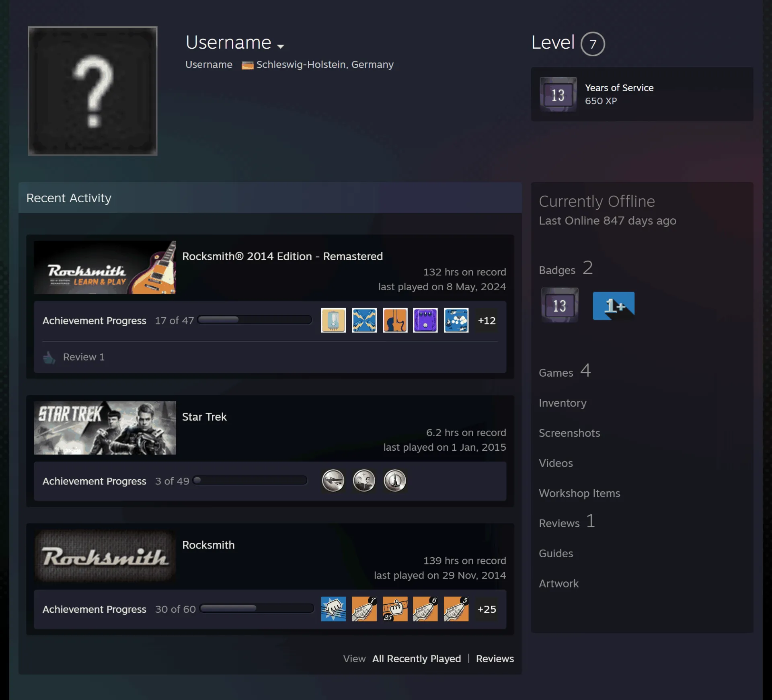Open the Rocksmith game title link
The height and width of the screenshot is (700, 772).
click(x=208, y=545)
